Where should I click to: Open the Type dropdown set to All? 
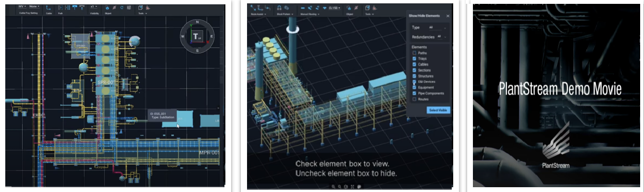[x=437, y=27]
